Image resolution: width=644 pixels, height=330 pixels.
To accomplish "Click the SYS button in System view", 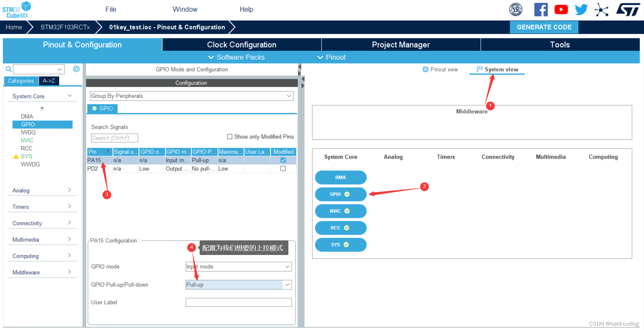I will [x=340, y=245].
